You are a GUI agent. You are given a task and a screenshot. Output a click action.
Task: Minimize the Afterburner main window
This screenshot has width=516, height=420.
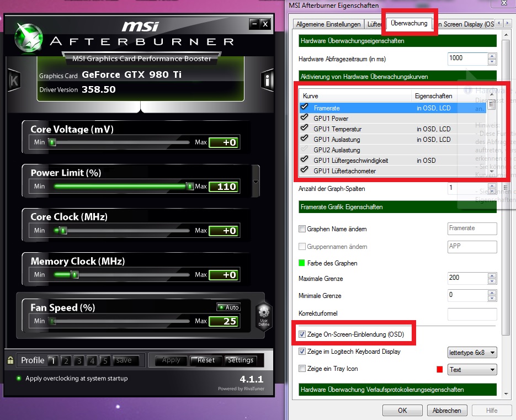254,24
